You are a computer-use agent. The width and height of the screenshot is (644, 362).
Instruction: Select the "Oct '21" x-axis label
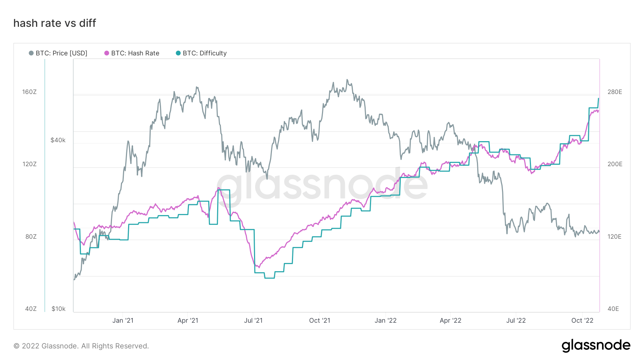pos(319,321)
